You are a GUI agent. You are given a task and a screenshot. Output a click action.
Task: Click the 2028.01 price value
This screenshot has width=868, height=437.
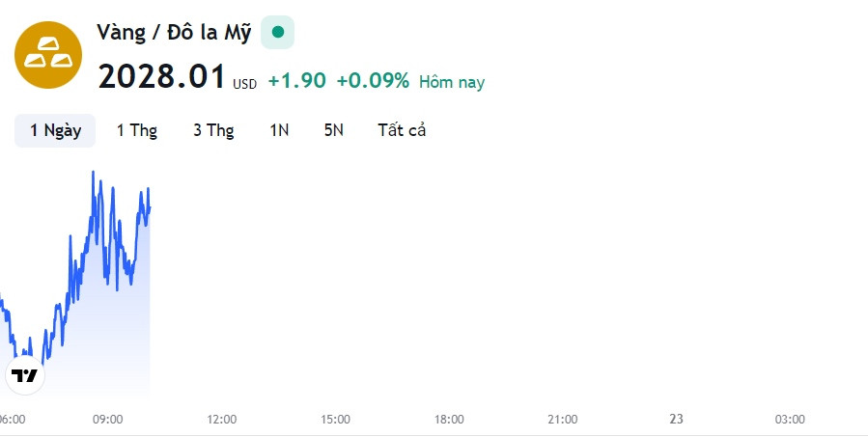(x=161, y=76)
